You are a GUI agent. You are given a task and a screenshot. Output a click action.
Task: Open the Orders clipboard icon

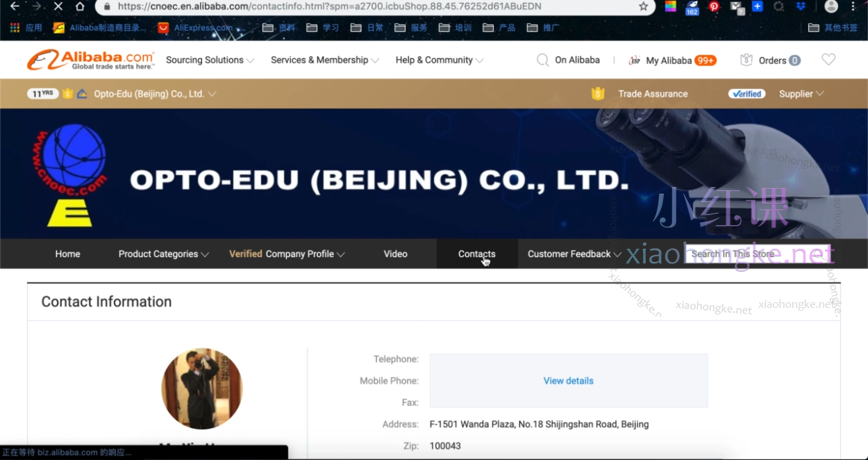pos(746,60)
